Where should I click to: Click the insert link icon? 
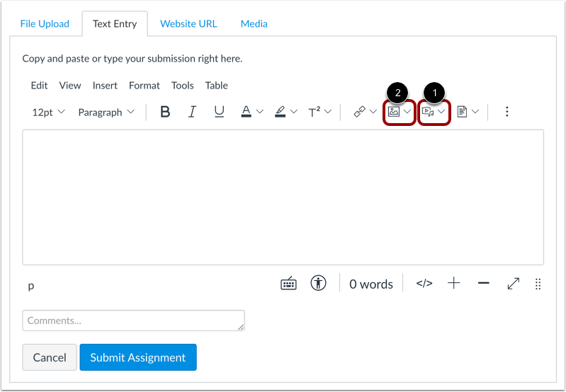360,112
